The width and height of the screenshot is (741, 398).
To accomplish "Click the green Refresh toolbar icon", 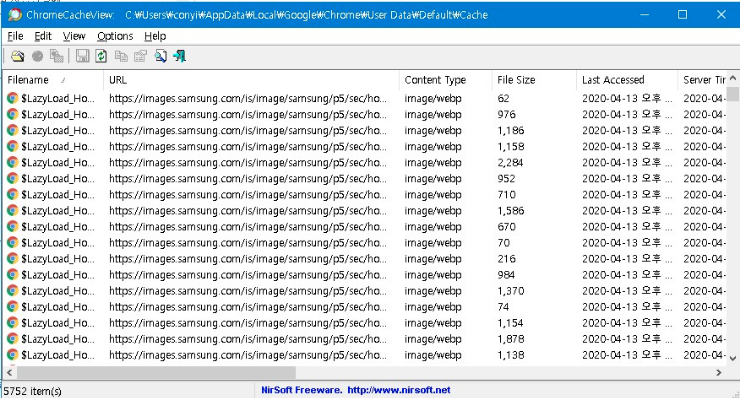I will click(x=101, y=56).
